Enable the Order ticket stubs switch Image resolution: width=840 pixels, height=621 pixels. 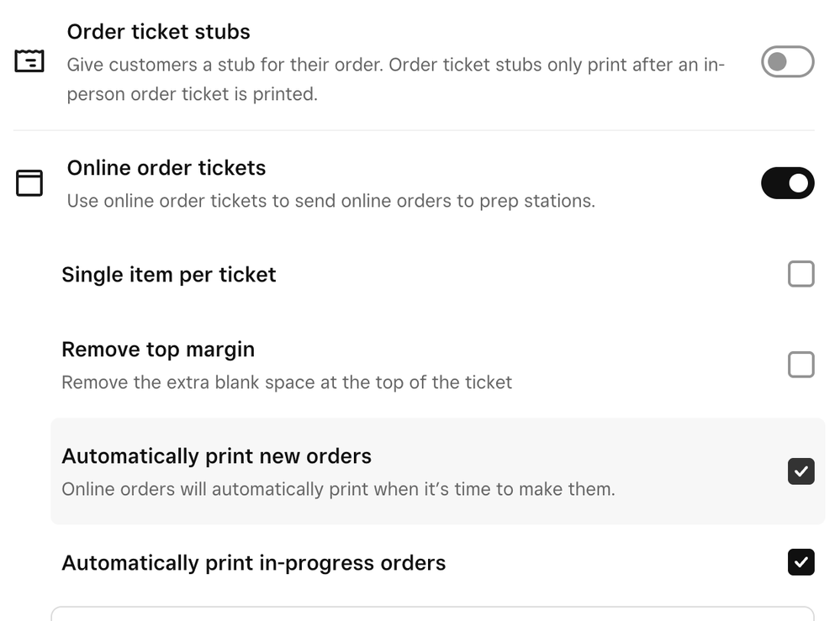pyautogui.click(x=787, y=62)
